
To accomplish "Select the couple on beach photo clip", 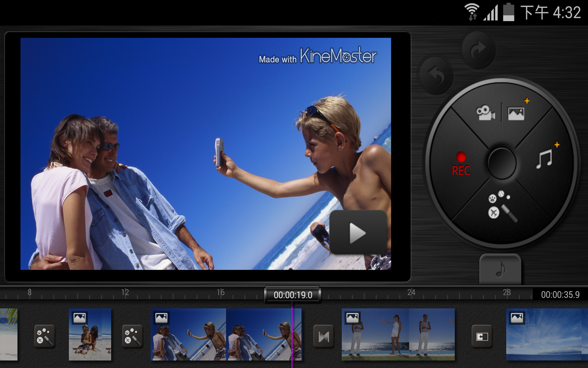I will [90, 334].
